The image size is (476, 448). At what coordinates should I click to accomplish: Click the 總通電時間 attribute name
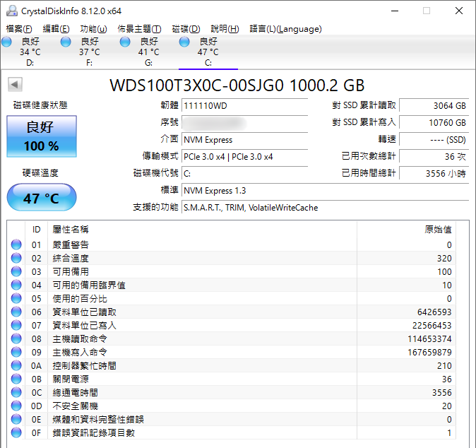pyautogui.click(x=75, y=392)
